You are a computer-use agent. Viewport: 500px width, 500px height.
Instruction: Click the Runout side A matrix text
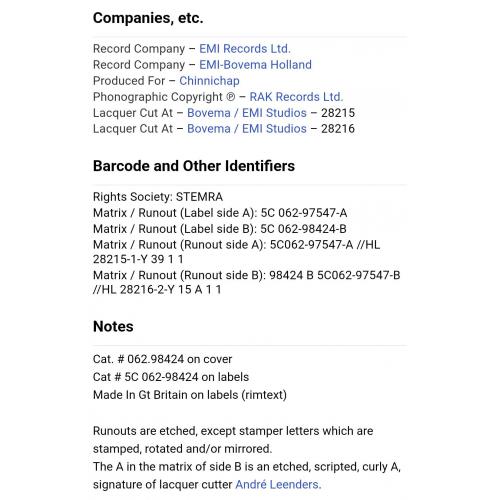tap(236, 252)
